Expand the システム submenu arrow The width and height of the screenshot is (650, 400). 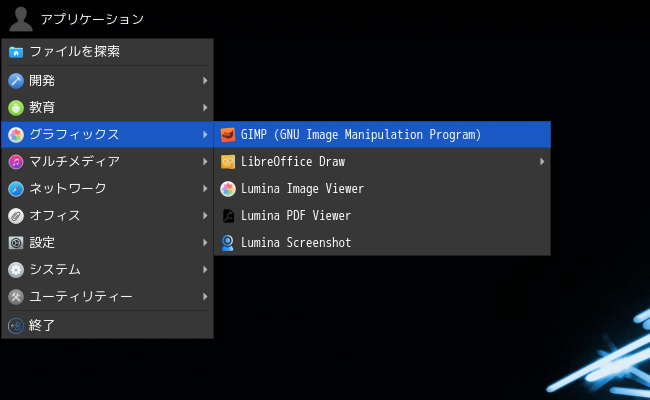(205, 270)
